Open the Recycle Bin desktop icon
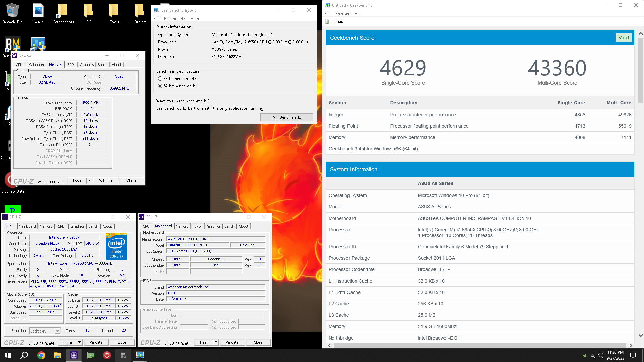 click(12, 13)
